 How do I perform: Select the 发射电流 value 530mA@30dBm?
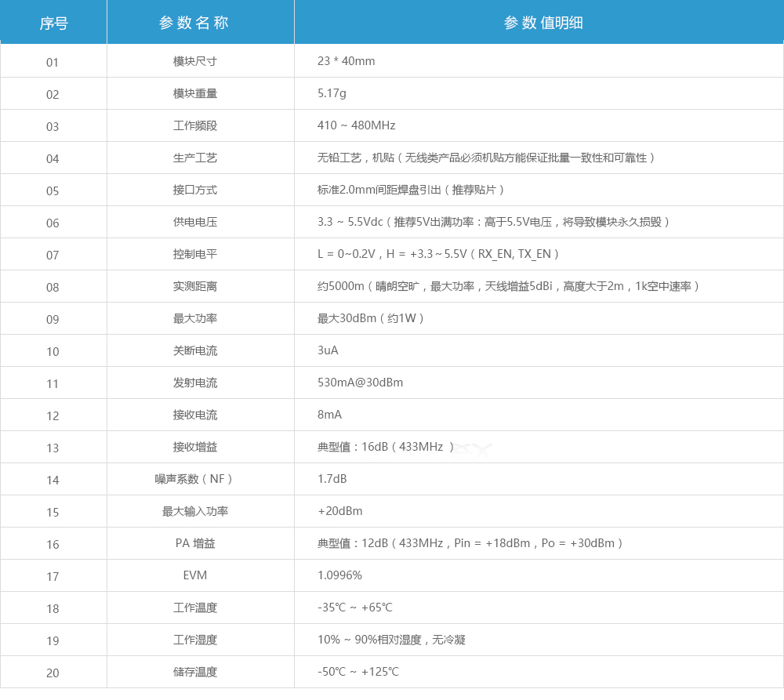pyautogui.click(x=359, y=383)
